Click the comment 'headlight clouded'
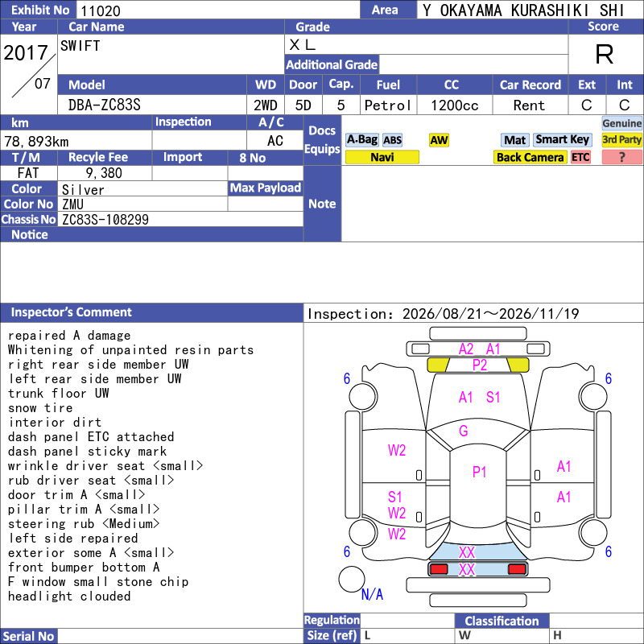 (69, 597)
